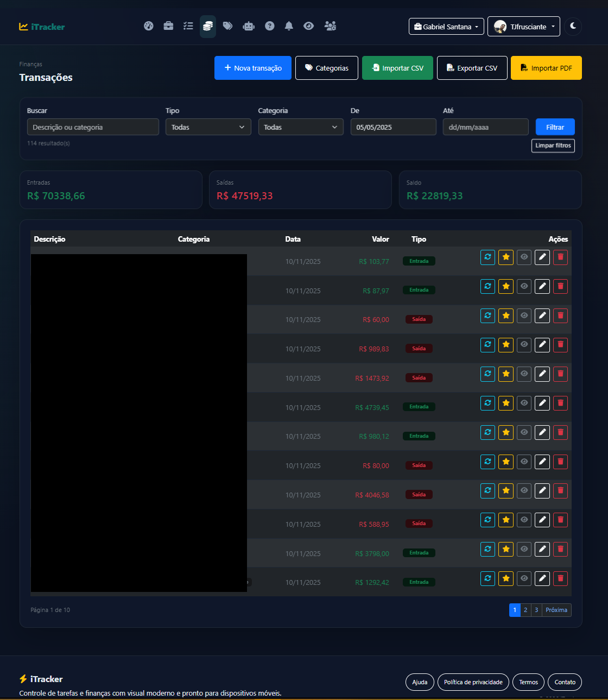Expand the Gabriel Santana workspace dropdown

pos(446,27)
